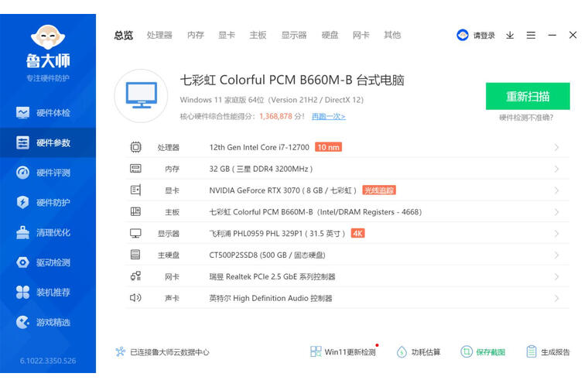Expand the 声卡 row chevron

coord(556,298)
